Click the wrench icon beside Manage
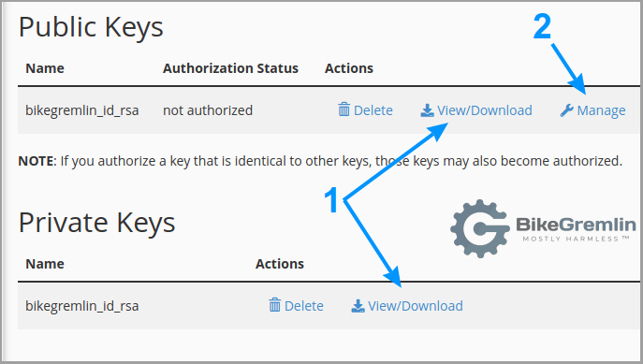643x364 pixels. (567, 110)
